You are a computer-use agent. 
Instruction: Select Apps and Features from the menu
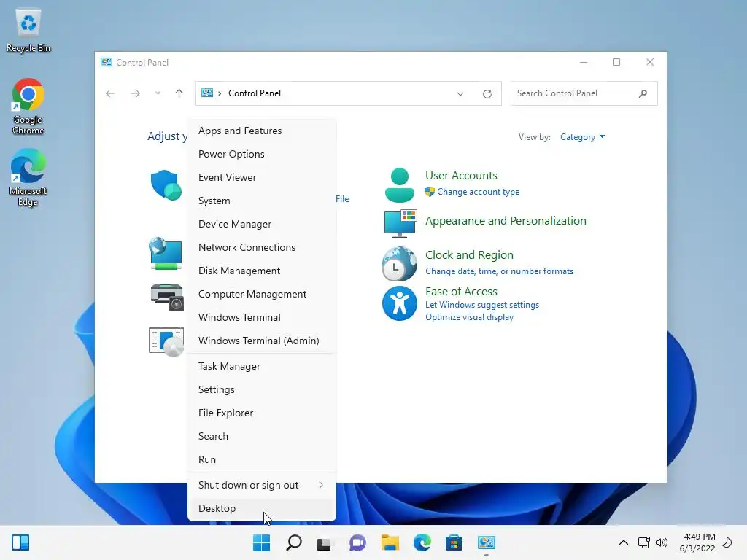(262, 131)
